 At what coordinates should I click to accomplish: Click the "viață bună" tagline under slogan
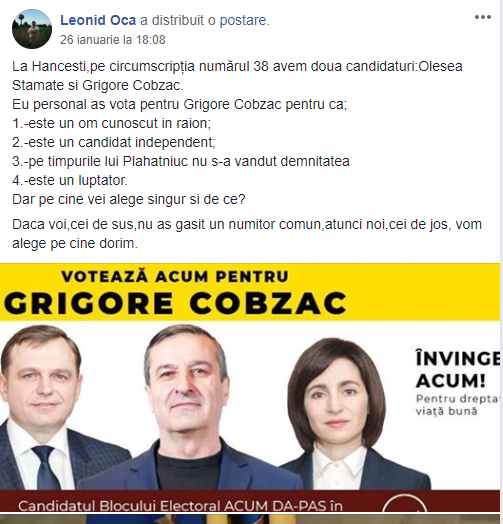click(x=446, y=411)
